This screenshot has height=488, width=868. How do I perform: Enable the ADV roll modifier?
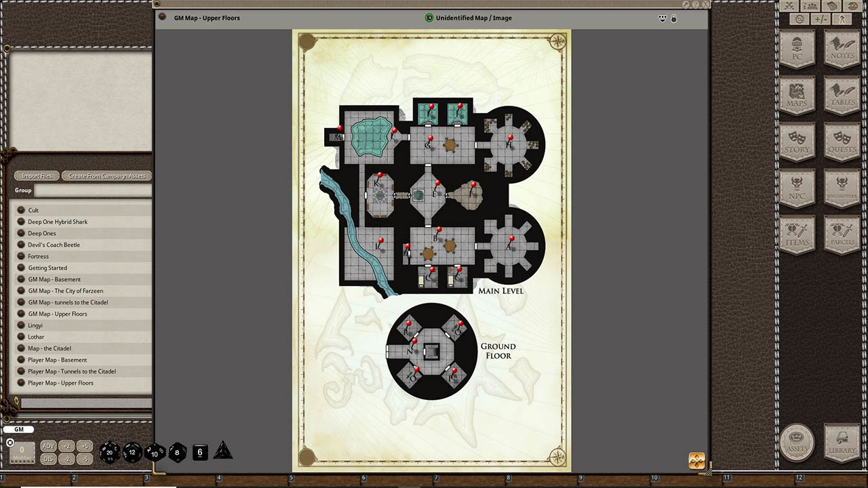point(48,446)
